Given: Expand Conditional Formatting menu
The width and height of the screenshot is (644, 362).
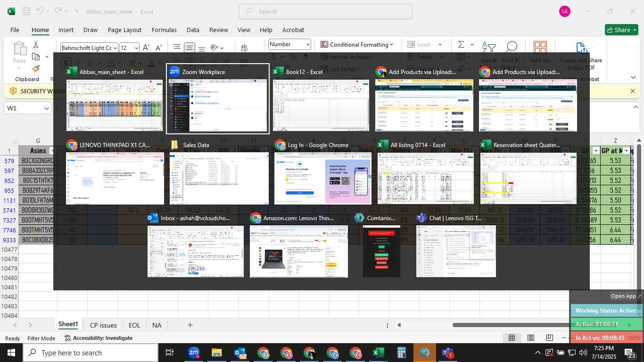Looking at the screenshot, I should (x=357, y=44).
